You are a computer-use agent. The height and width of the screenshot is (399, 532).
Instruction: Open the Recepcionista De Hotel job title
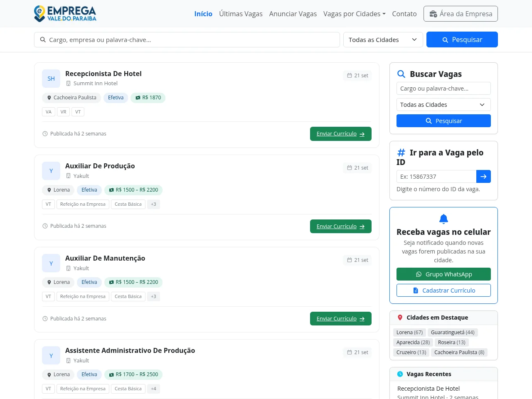pyautogui.click(x=103, y=74)
